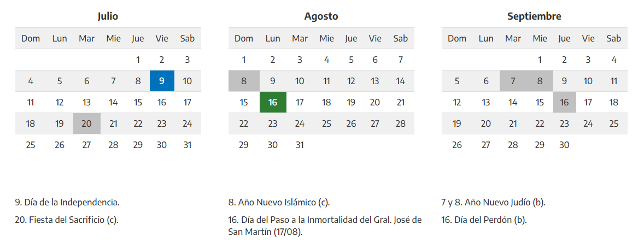Select the Agosto month heading
This screenshot has width=644, height=248.
click(x=321, y=16)
